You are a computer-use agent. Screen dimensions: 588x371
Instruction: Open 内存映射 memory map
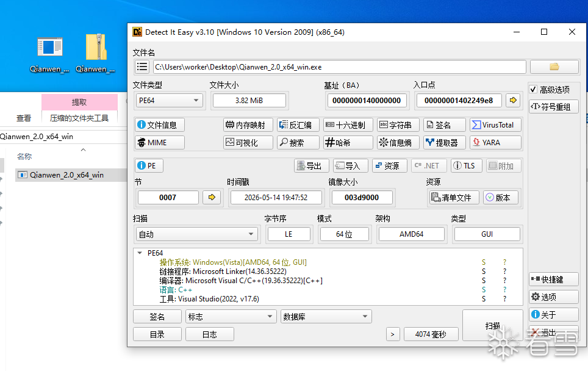[248, 125]
